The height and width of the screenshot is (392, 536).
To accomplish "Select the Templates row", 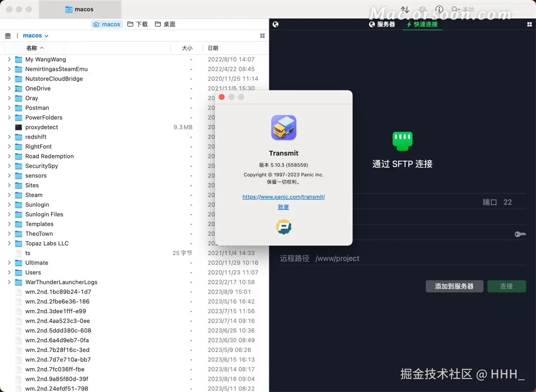I will [134, 224].
